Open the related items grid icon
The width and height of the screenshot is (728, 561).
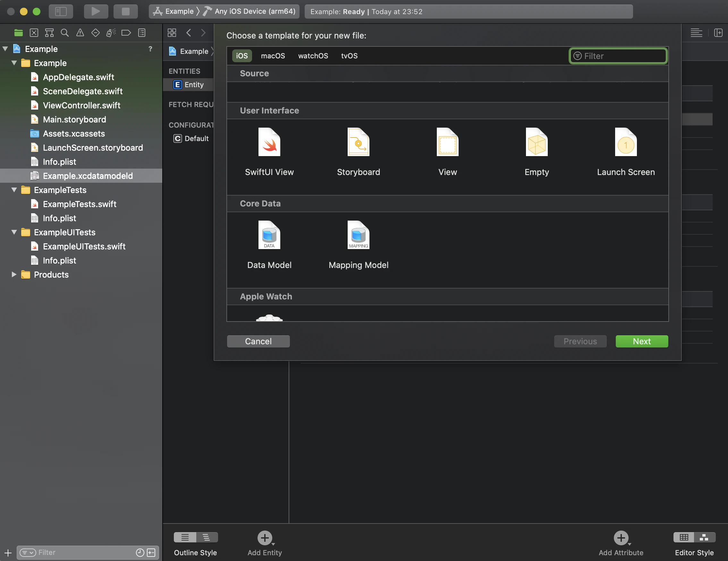(x=172, y=33)
